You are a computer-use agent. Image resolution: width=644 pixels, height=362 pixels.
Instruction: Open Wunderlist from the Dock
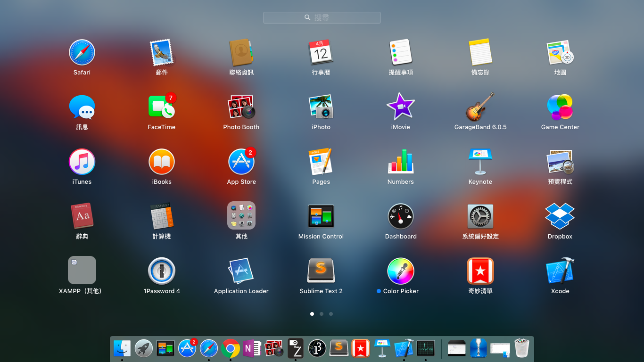(x=361, y=348)
